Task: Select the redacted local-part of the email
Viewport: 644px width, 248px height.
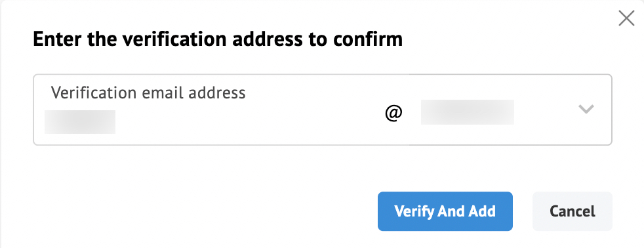Action: point(80,121)
